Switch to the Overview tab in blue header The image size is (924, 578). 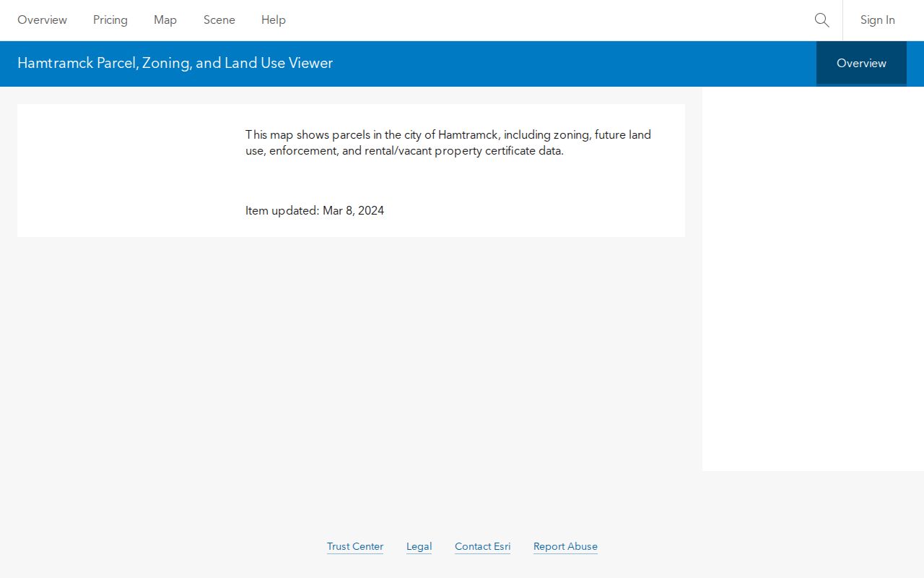click(861, 64)
